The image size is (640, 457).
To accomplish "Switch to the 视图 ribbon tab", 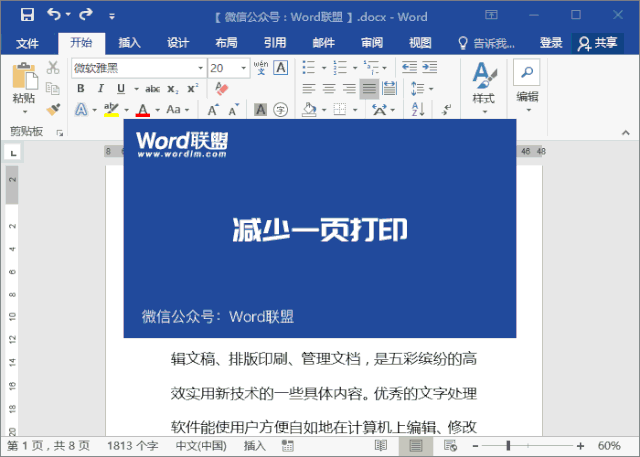I will tap(420, 42).
